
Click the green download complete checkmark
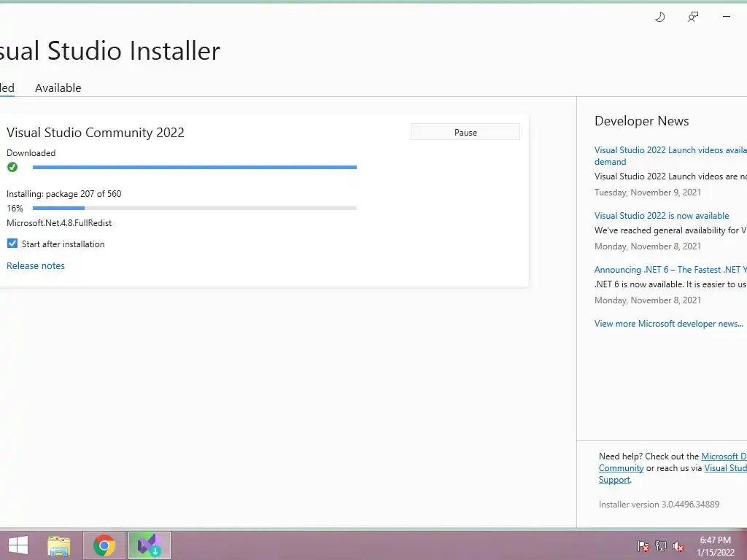point(12,167)
